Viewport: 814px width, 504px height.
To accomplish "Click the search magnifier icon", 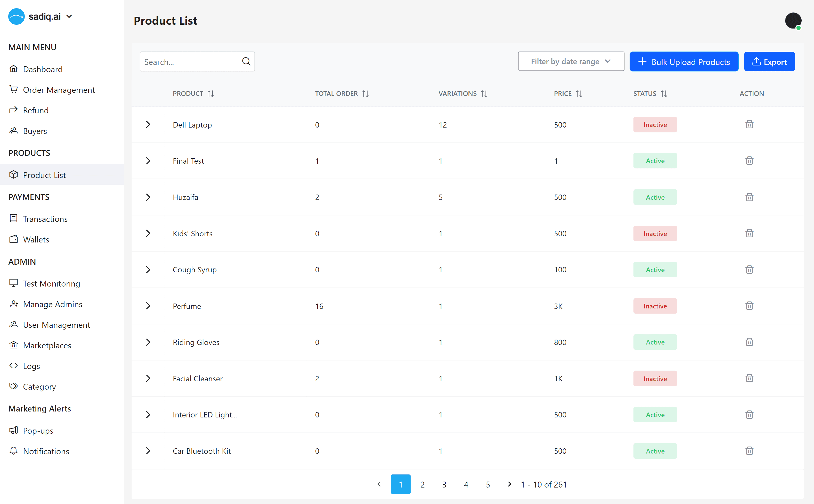I will click(x=246, y=61).
